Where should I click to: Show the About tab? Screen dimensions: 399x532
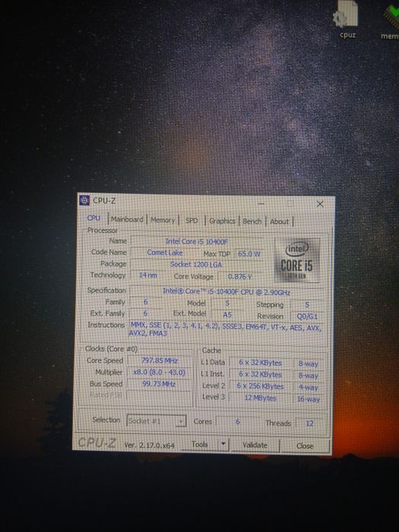coord(279,222)
